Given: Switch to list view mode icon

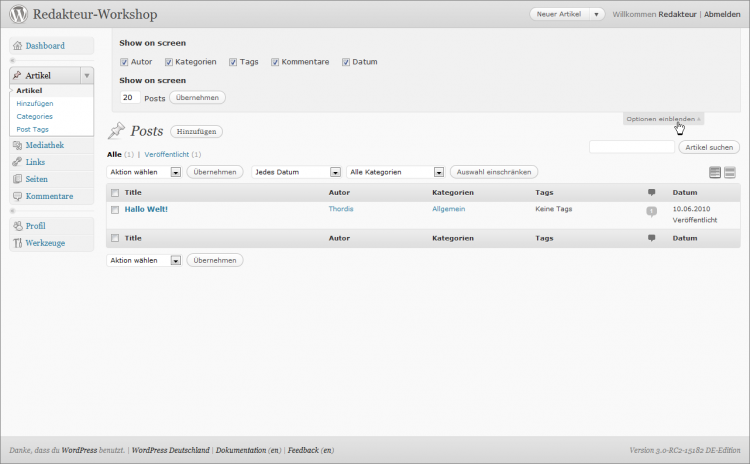Looking at the screenshot, I should point(715,173).
